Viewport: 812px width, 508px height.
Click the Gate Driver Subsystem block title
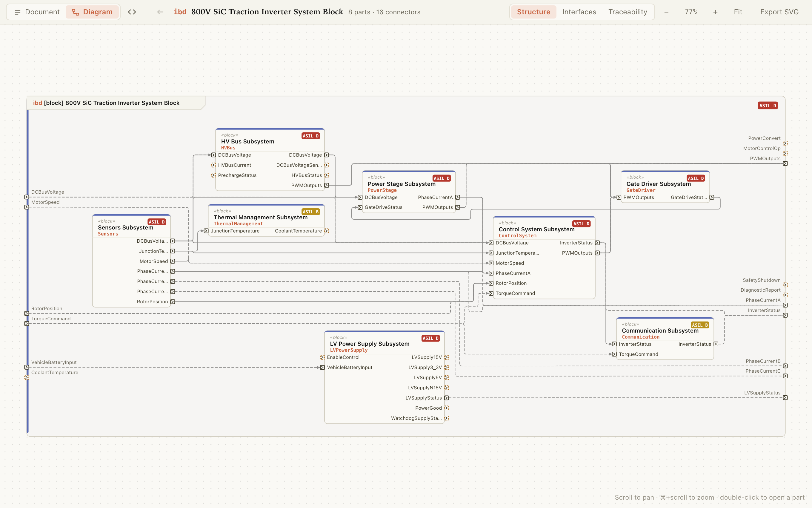pyautogui.click(x=658, y=184)
